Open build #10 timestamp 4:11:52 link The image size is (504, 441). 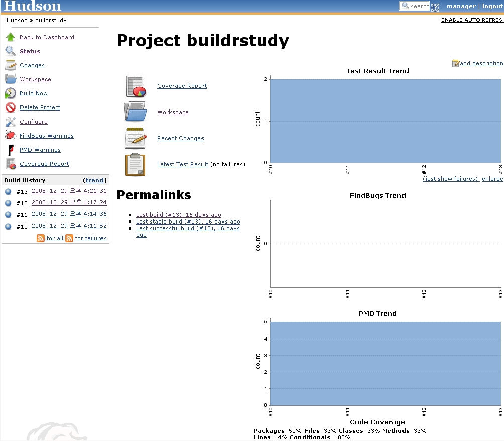click(69, 226)
